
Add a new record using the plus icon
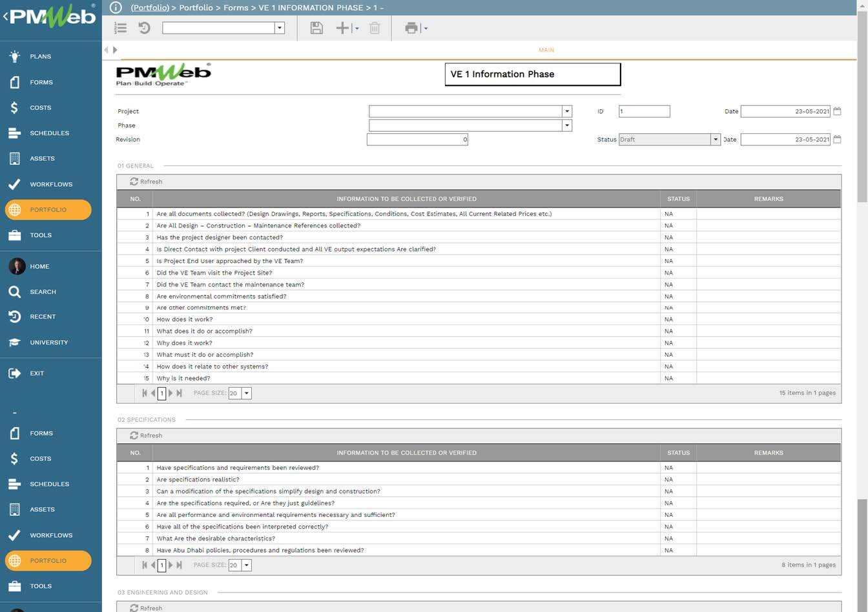click(342, 27)
